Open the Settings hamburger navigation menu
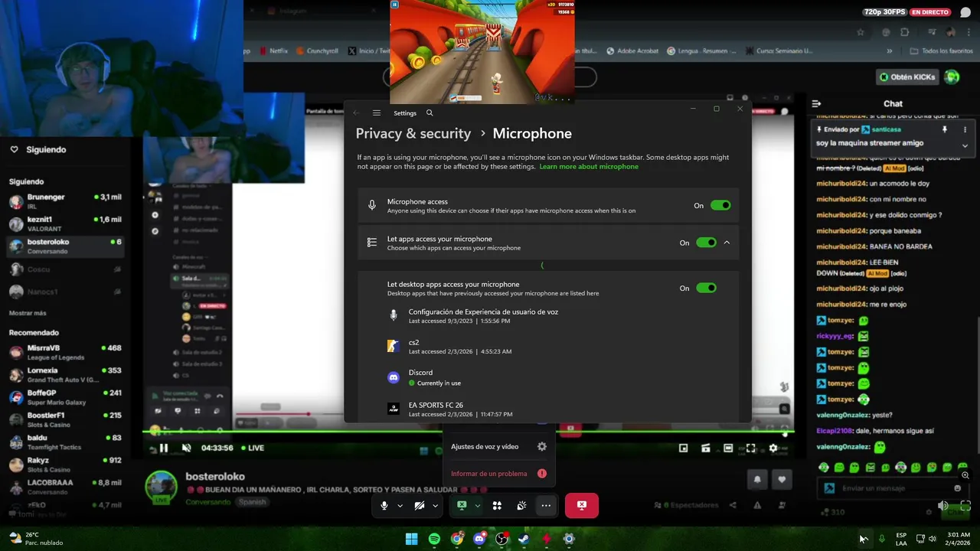 pos(377,112)
